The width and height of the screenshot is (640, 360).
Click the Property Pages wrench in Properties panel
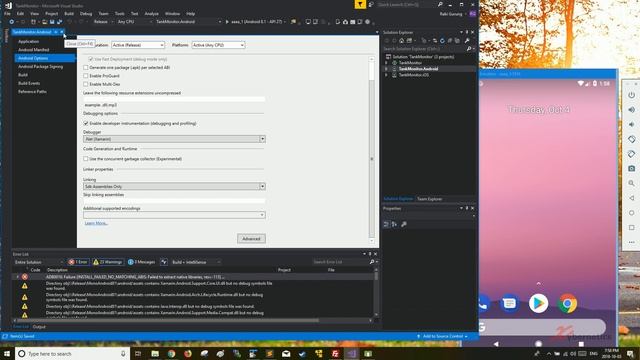point(404,224)
